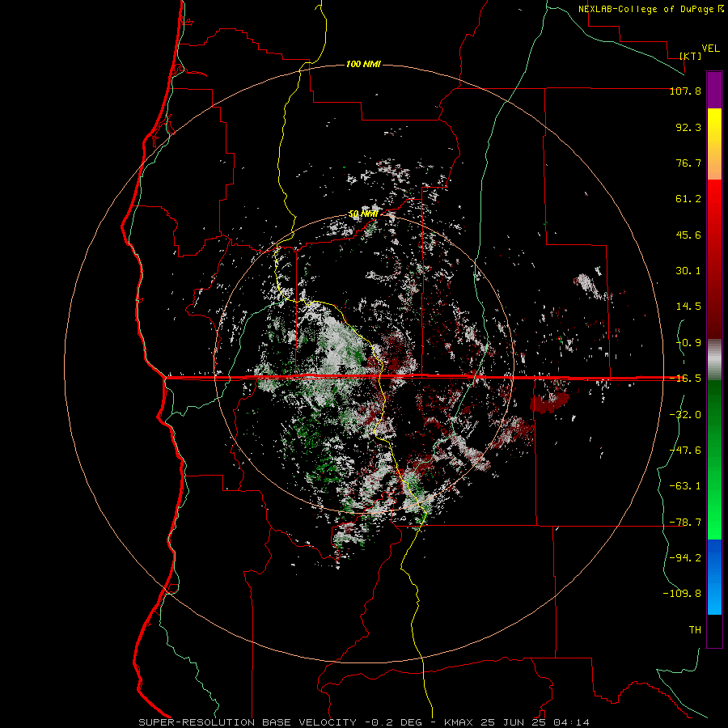Click the KMAX 25 JUN 25 04:14 timestamp
The image size is (728, 728).
tap(517, 722)
